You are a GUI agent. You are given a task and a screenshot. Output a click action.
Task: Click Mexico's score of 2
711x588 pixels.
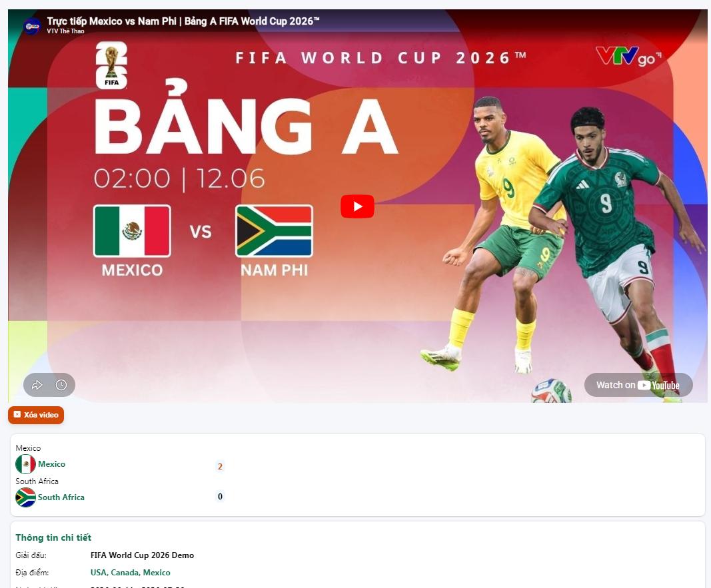coord(220,467)
